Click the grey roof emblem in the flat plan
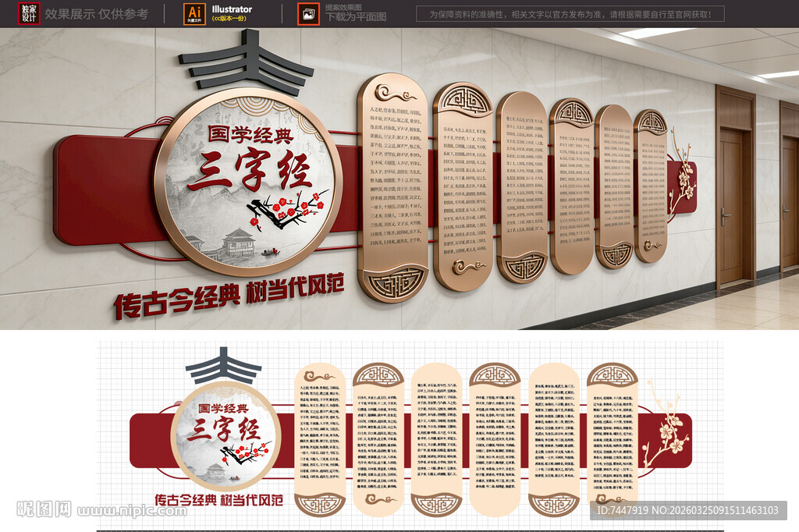Screen dimensions: 799x532 tap(224, 365)
